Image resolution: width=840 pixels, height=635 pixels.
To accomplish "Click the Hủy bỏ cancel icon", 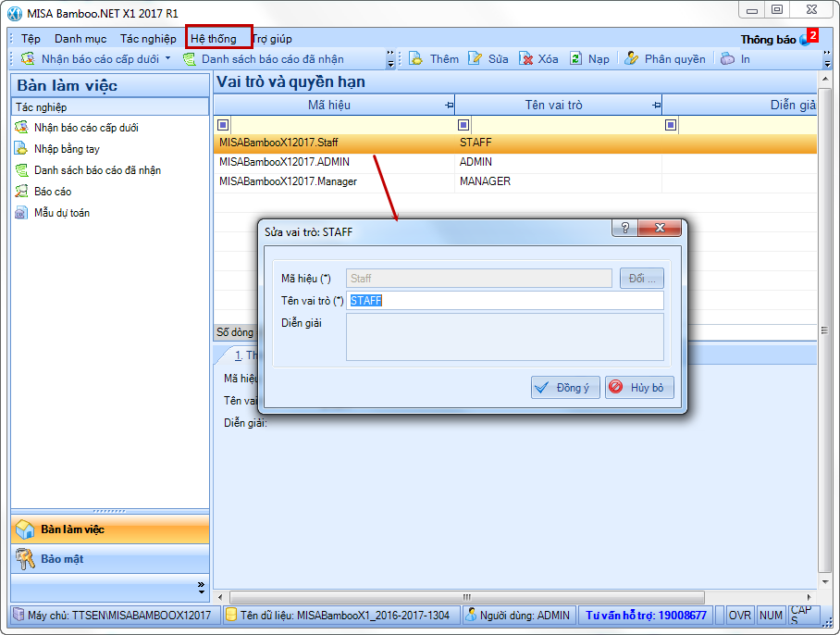I will click(x=616, y=387).
